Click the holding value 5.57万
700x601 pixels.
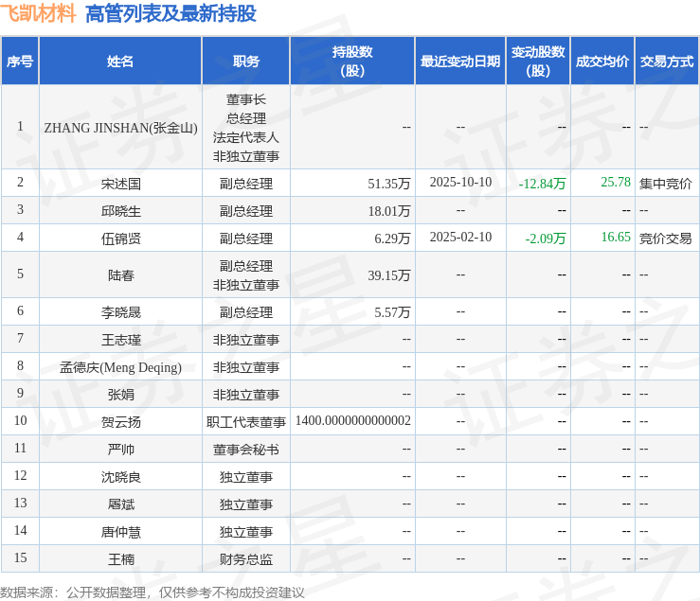coord(392,312)
